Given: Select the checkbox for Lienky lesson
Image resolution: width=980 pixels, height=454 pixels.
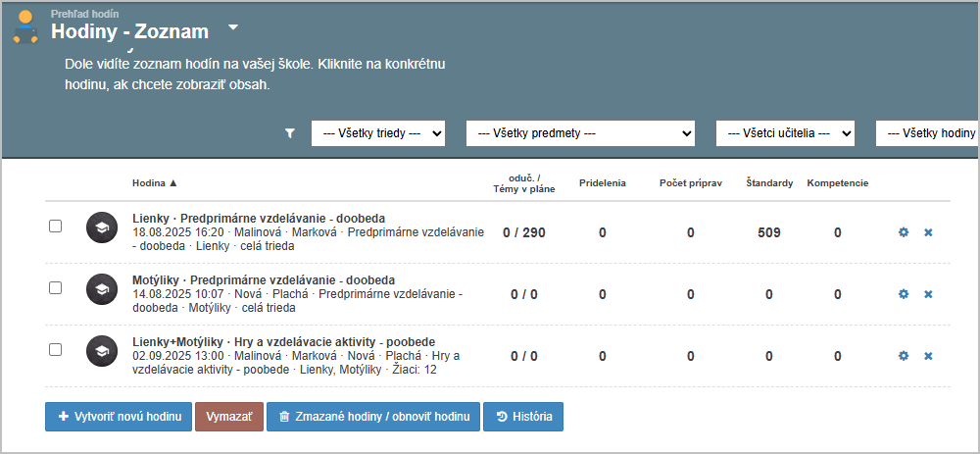Looking at the screenshot, I should (x=56, y=227).
